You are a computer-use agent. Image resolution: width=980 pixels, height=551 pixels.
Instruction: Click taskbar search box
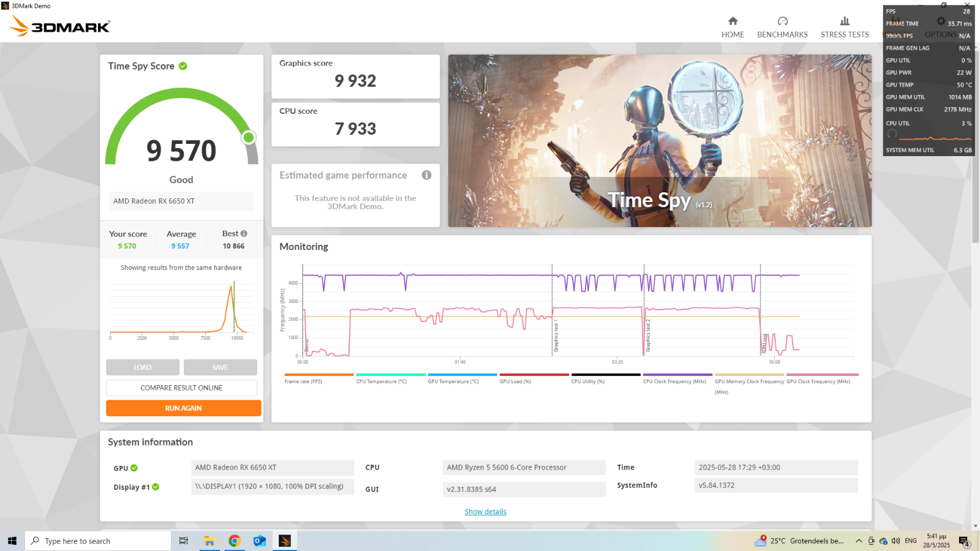click(x=98, y=541)
